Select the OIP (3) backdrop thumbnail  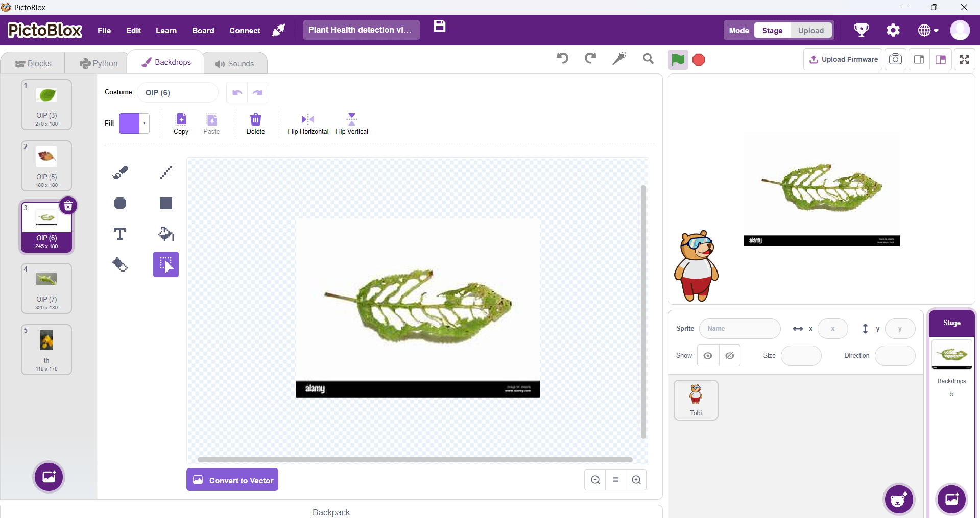(x=46, y=105)
